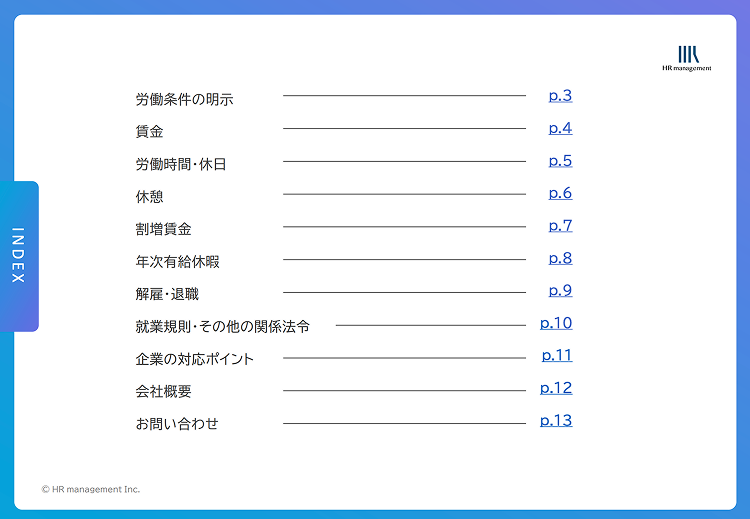Click the お問い合わせ entry
The width and height of the screenshot is (750, 519).
pos(177,424)
